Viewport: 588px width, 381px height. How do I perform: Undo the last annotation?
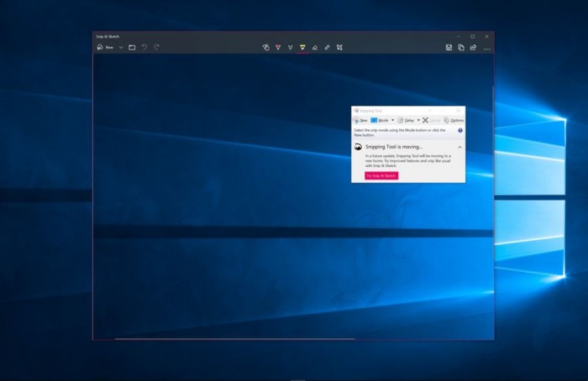144,47
